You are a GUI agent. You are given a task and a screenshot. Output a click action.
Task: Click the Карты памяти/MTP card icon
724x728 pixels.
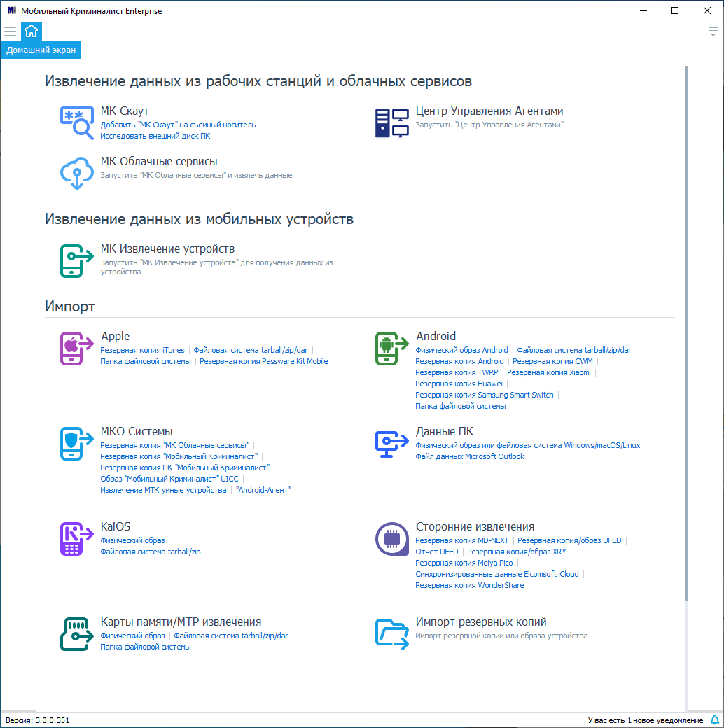[77, 633]
